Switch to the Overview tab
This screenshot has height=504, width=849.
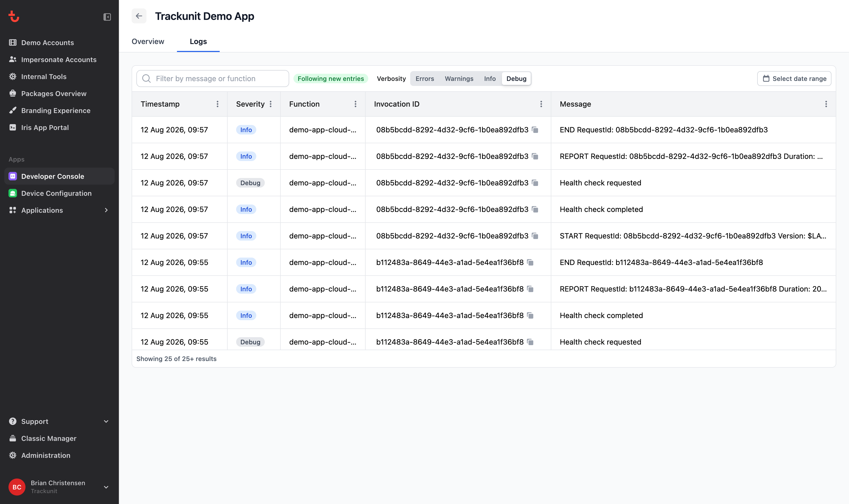tap(148, 41)
